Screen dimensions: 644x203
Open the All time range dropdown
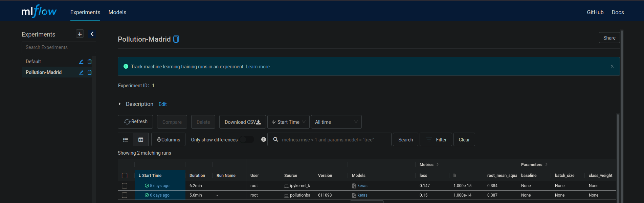[336, 122]
